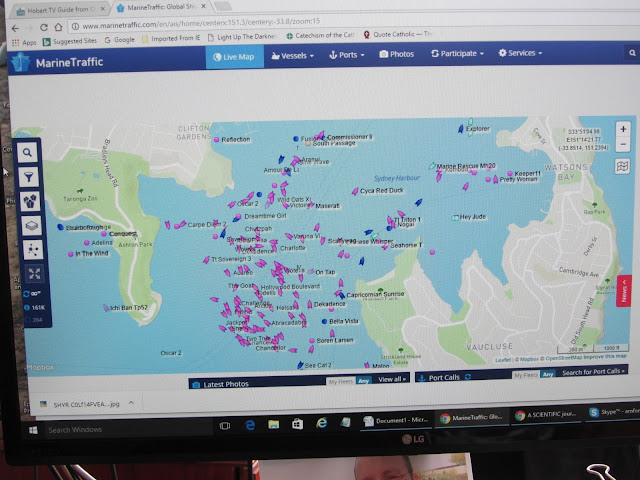Click Search for Port Calls link
This screenshot has width=640, height=480.
(x=593, y=372)
